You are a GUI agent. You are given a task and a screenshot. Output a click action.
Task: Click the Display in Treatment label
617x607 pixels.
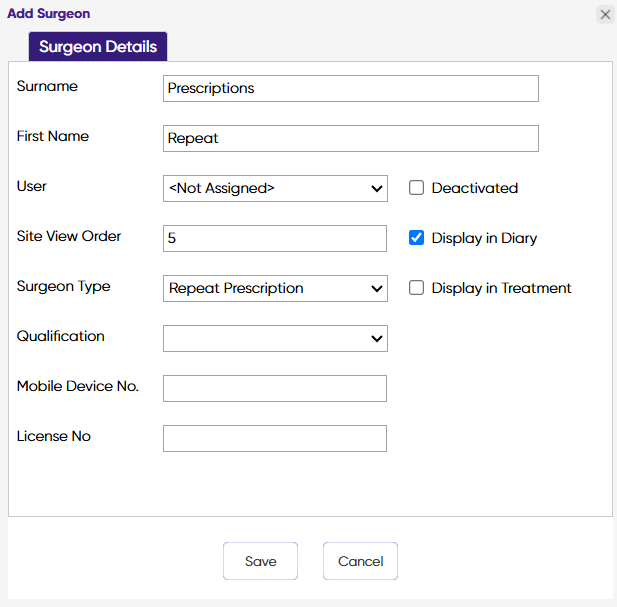tap(501, 288)
